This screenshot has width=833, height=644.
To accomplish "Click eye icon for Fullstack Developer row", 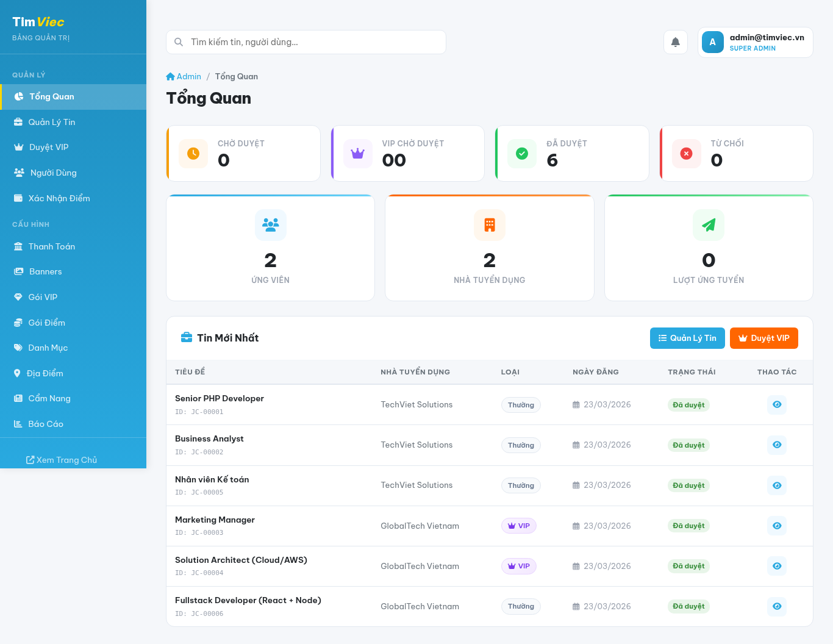I will pos(776,606).
